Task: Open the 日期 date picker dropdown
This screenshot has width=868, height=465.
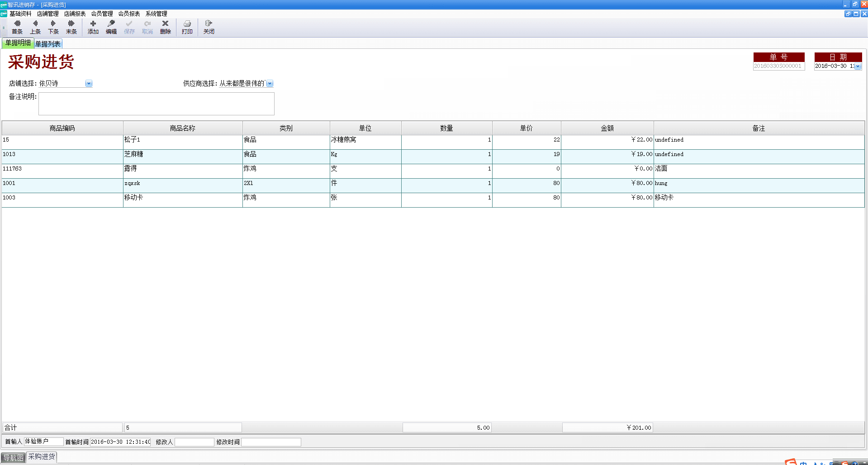Action: [x=858, y=66]
